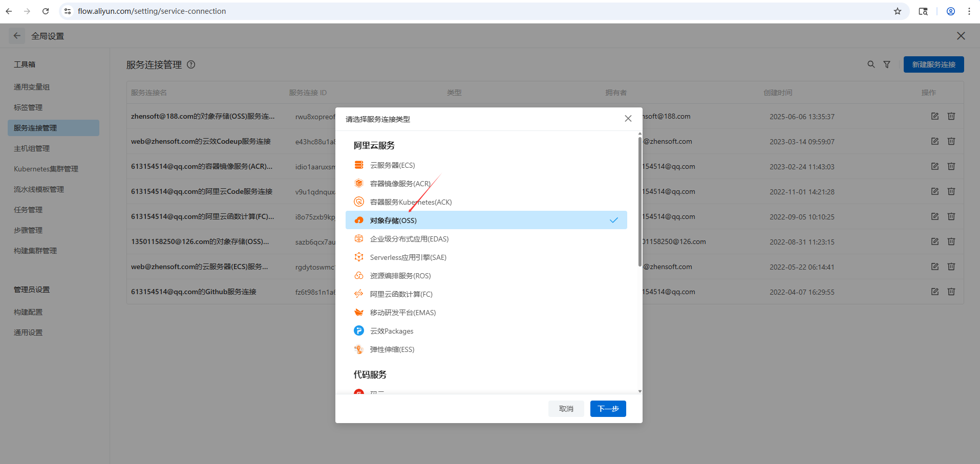Pick 容器服务Kubernetes(ACK) icon
Viewport: 980px width, 464px height.
coord(359,202)
